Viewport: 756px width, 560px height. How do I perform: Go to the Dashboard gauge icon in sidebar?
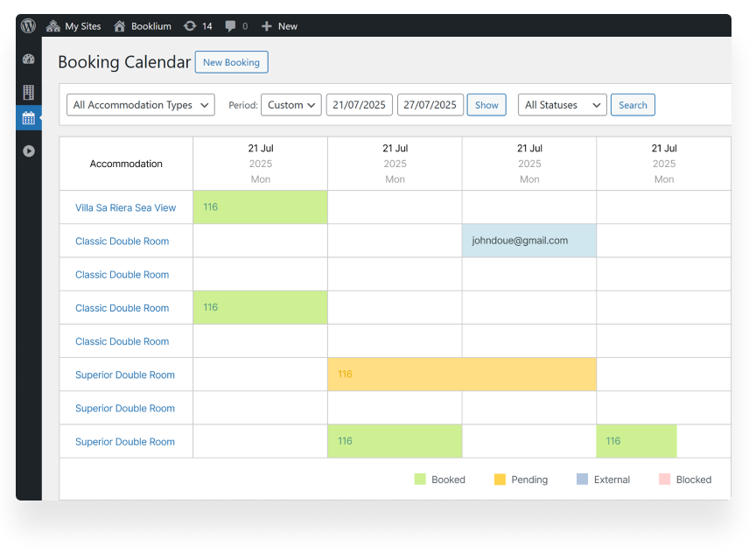[29, 59]
